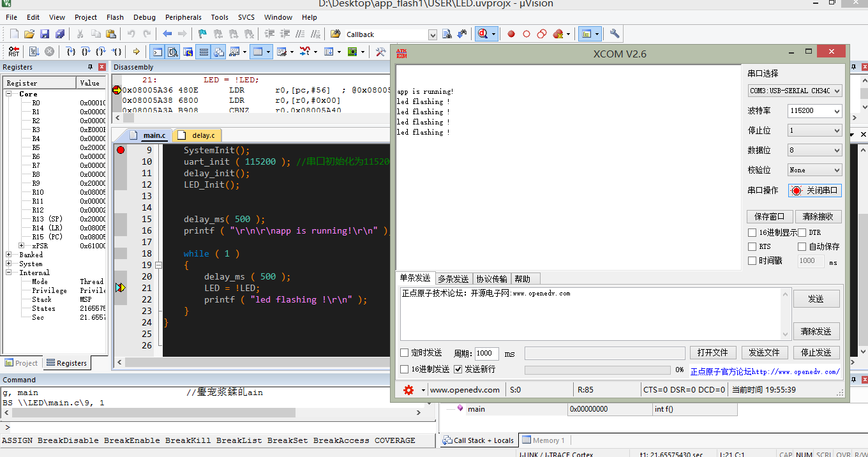The width and height of the screenshot is (868, 457).
Task: Click the send text box in XCOM
Action: click(590, 313)
